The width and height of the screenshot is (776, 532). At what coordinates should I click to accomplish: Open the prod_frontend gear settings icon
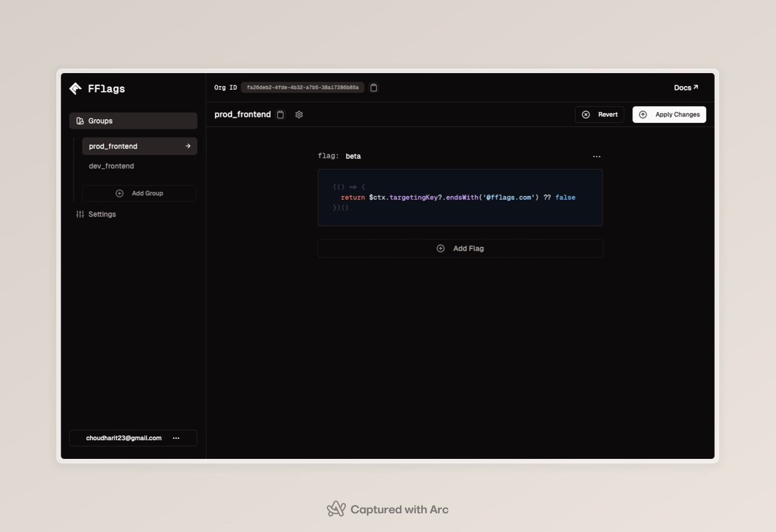(x=299, y=114)
